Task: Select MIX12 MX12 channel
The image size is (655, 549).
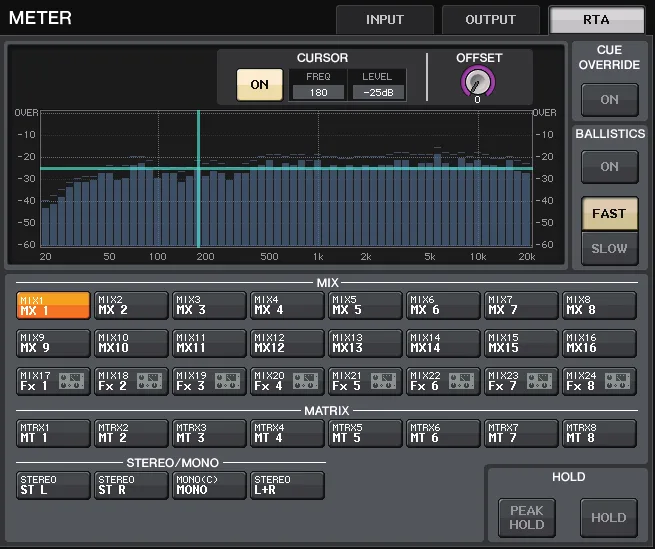Action: (287, 343)
